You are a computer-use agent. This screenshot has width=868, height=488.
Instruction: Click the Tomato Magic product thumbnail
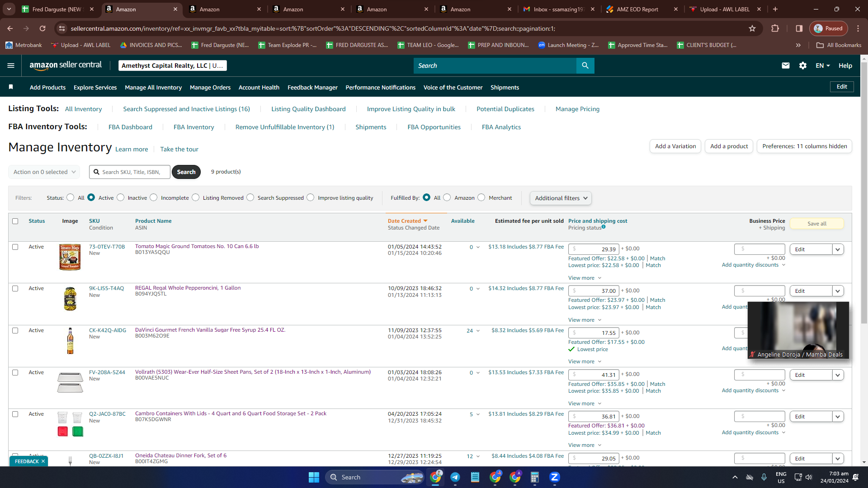coord(70,257)
